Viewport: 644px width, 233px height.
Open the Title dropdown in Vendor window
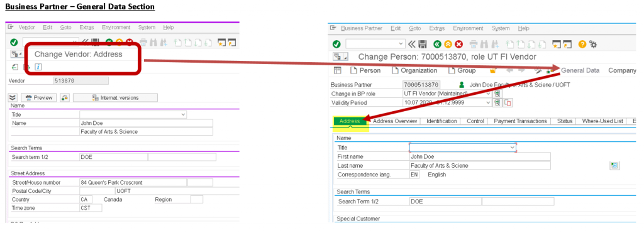tap(183, 114)
